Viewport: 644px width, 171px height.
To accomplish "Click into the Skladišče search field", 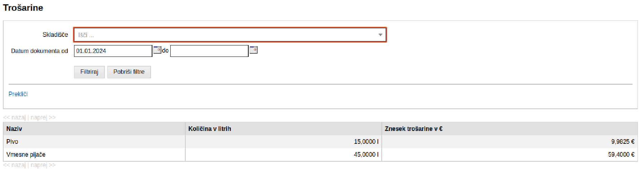I will tap(225, 35).
